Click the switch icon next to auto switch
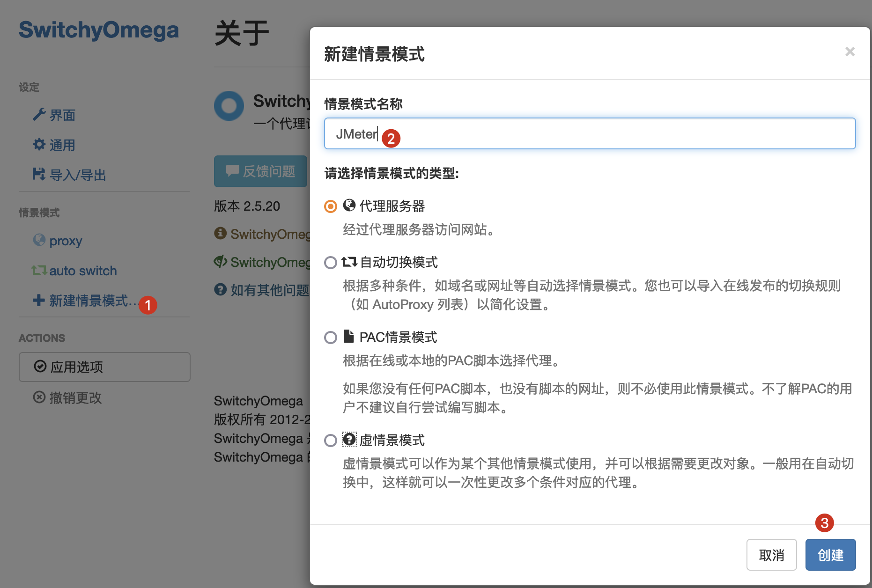This screenshot has width=872, height=588. coord(39,270)
